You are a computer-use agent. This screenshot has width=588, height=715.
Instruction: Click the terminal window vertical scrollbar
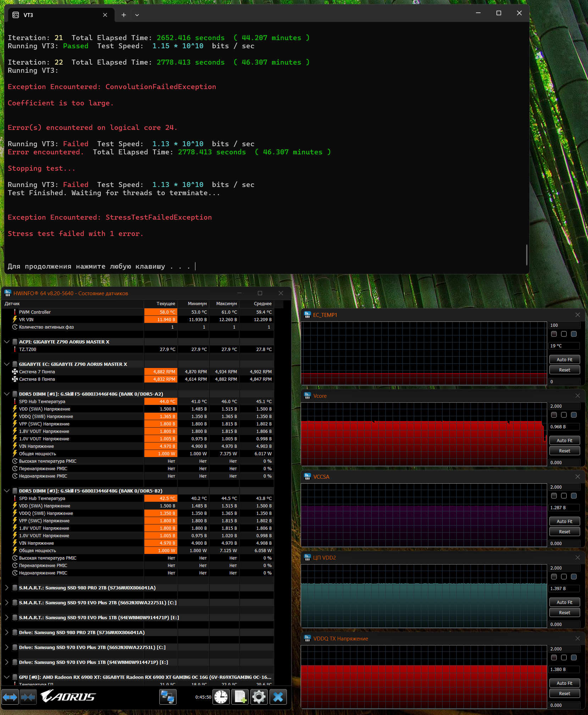tap(527, 254)
